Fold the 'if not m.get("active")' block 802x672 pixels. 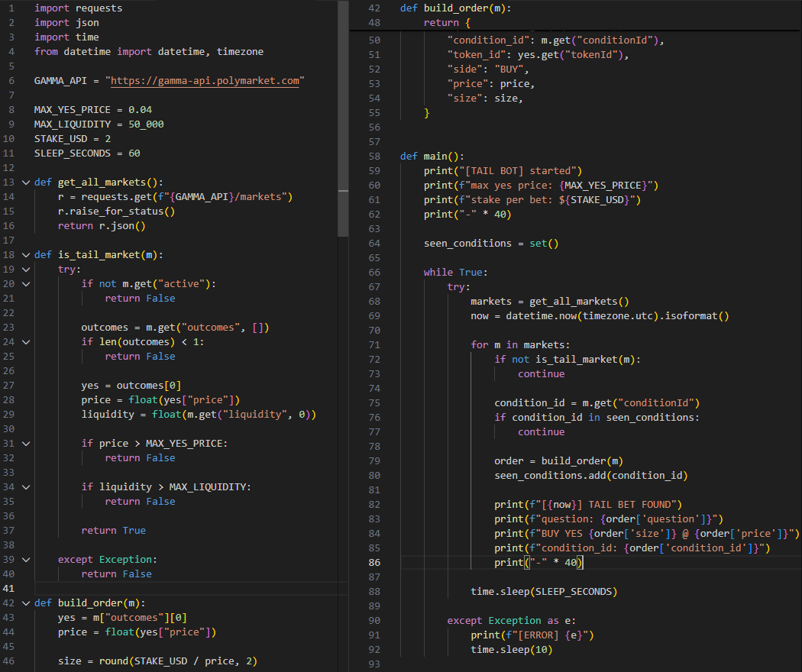click(x=26, y=284)
